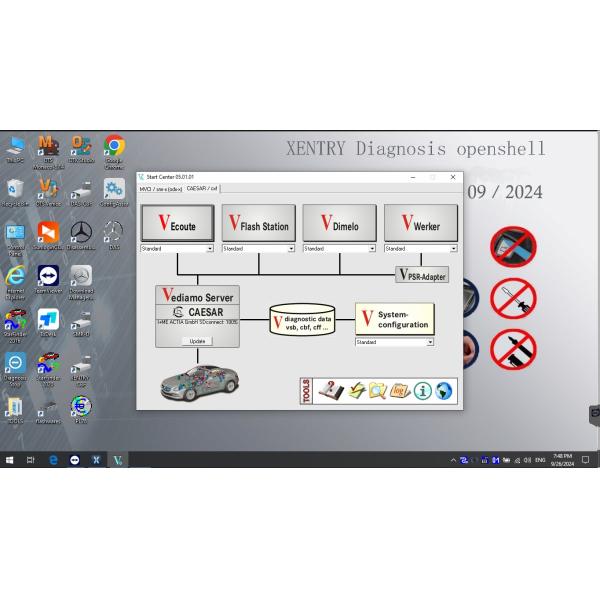600x600 pixels.
Task: Click the Recycle Bin desktop icon
Action: pyautogui.click(x=15, y=190)
